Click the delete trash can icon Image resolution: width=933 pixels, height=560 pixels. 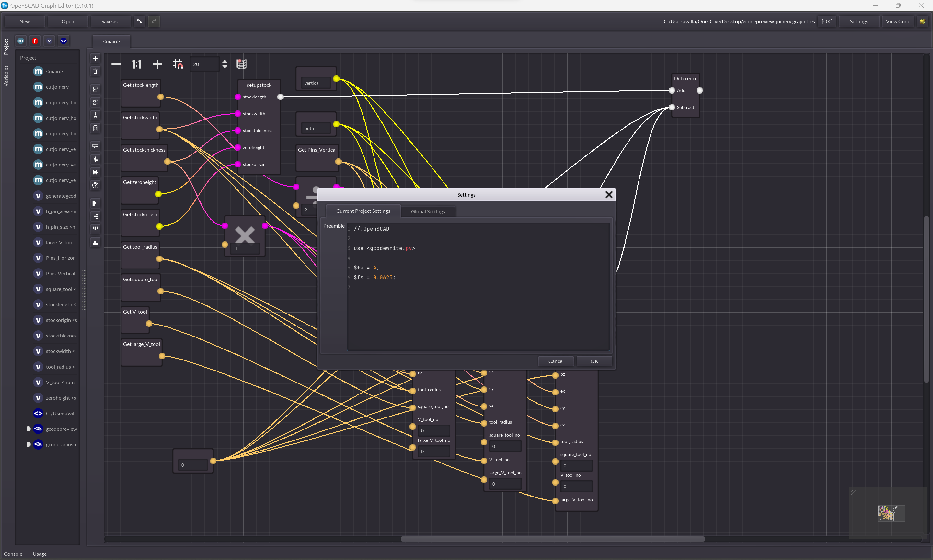click(95, 71)
